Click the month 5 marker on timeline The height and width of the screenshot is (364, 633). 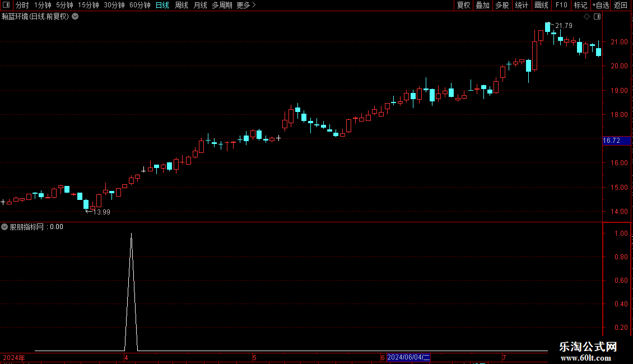pyautogui.click(x=254, y=357)
